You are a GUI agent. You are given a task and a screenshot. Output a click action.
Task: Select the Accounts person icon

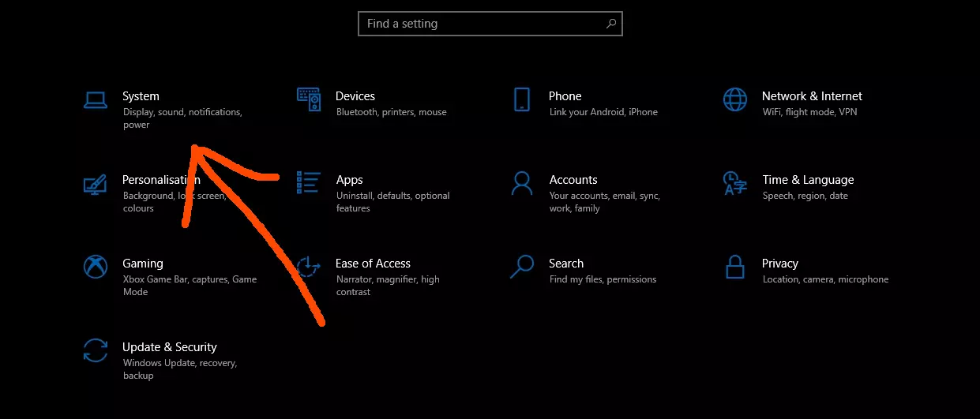[x=521, y=183]
